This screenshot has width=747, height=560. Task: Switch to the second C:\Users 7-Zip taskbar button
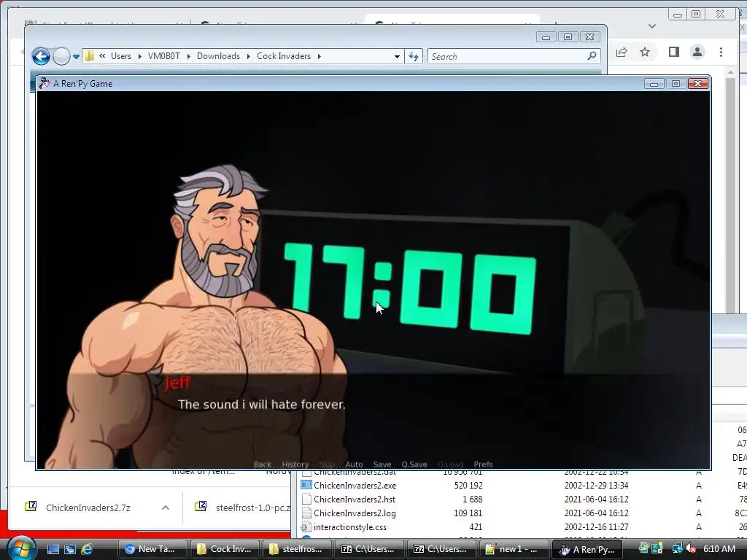441,549
